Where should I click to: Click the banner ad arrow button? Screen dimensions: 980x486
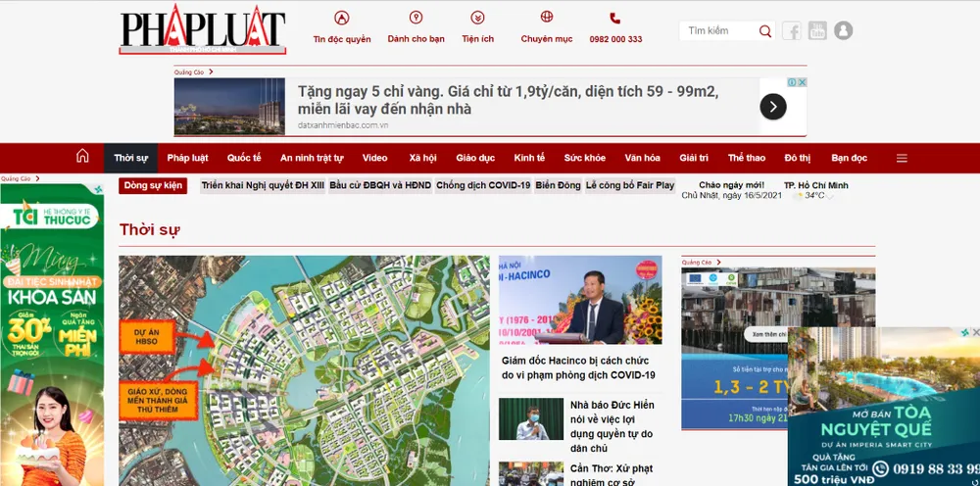[773, 107]
